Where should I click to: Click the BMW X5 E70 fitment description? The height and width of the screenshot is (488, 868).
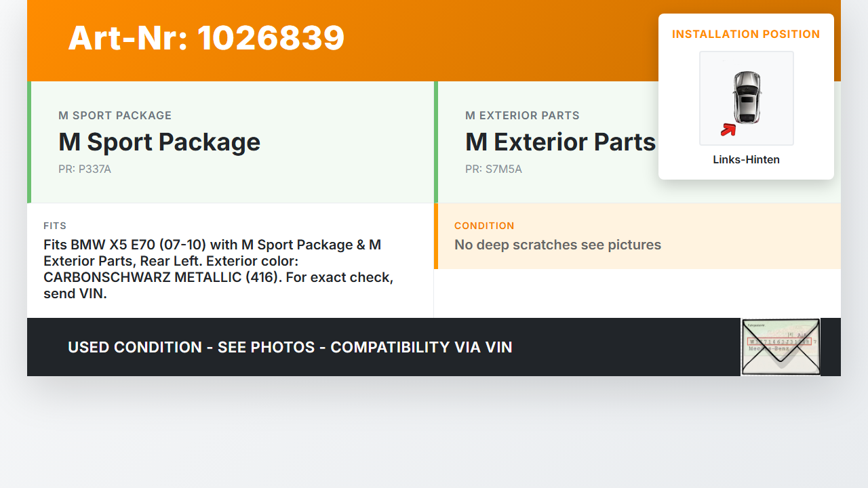tap(218, 269)
